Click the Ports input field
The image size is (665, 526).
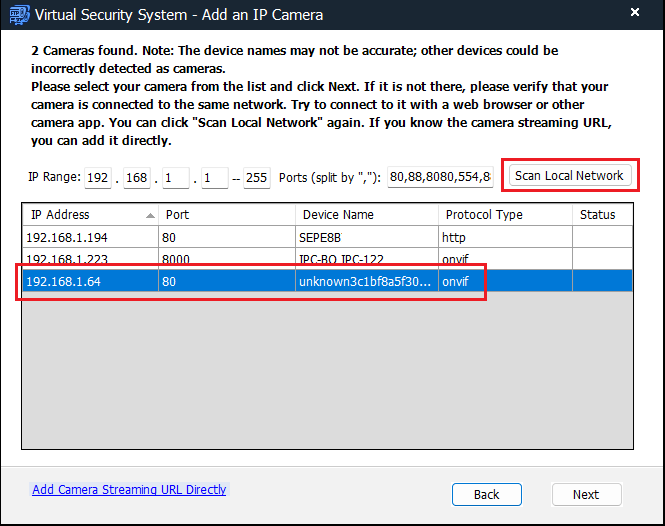(440, 178)
